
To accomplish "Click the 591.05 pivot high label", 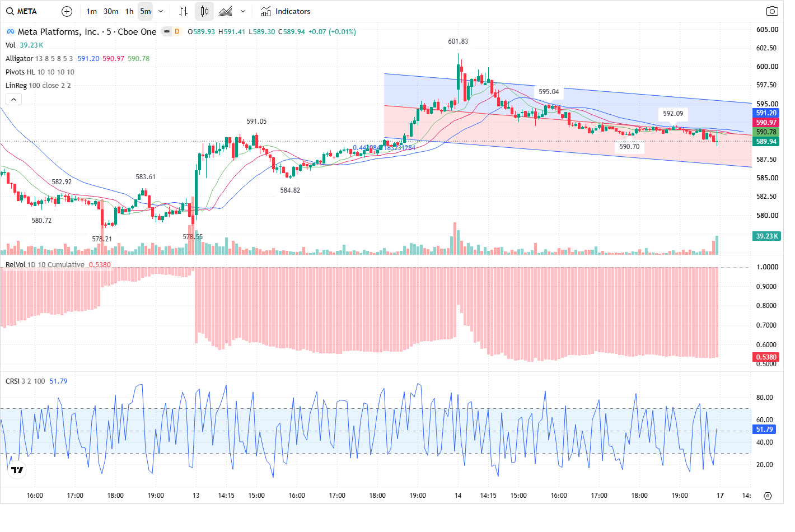I will (256, 122).
